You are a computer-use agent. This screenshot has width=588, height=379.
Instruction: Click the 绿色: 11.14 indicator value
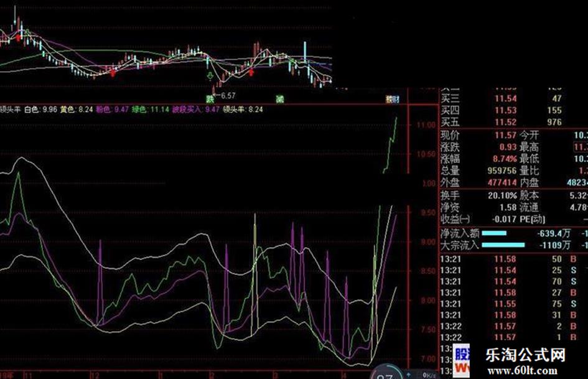150,110
